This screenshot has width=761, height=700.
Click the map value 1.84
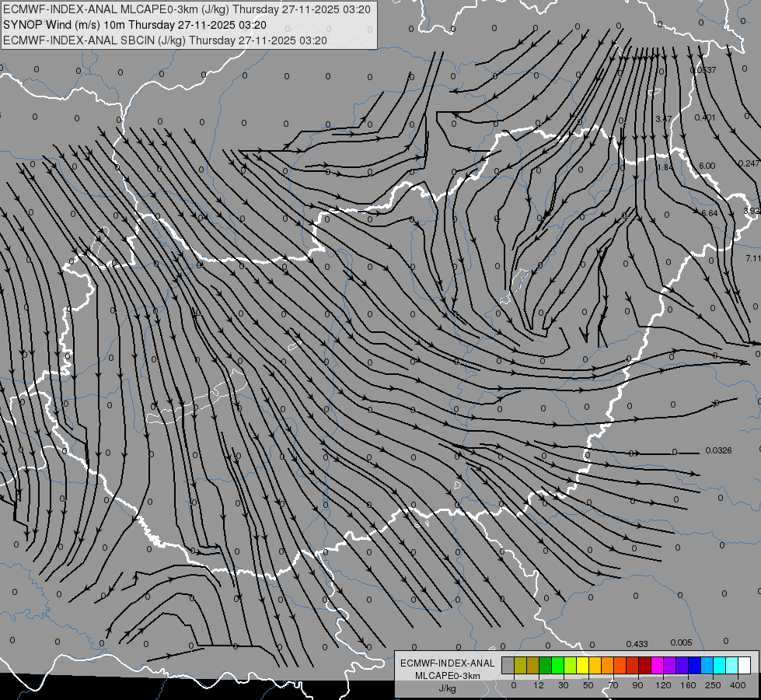(665, 167)
